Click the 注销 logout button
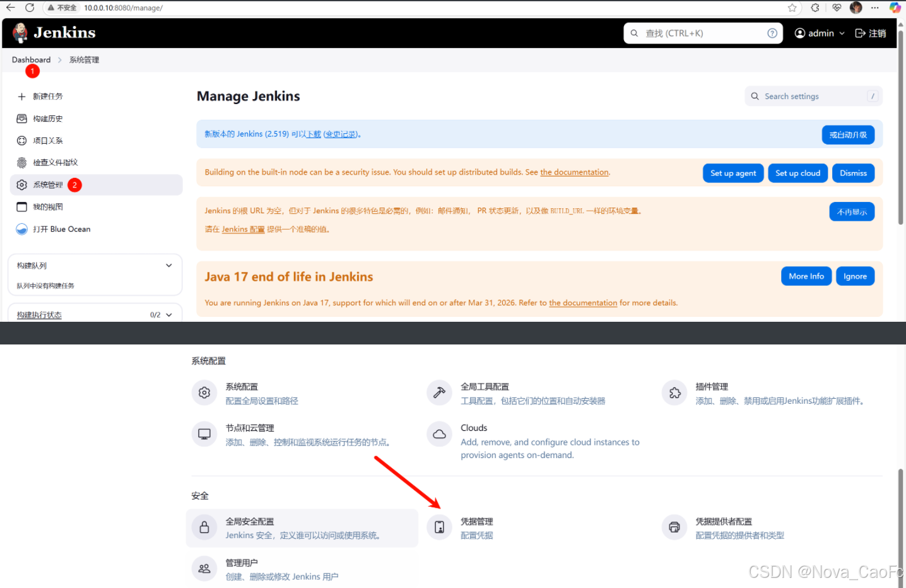 point(870,33)
